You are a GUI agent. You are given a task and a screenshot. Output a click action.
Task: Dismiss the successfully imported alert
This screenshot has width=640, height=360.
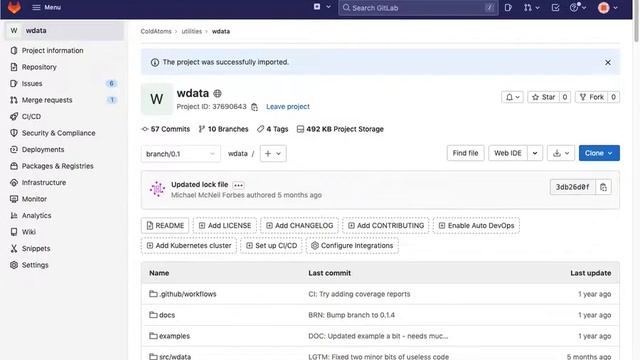[x=608, y=62]
